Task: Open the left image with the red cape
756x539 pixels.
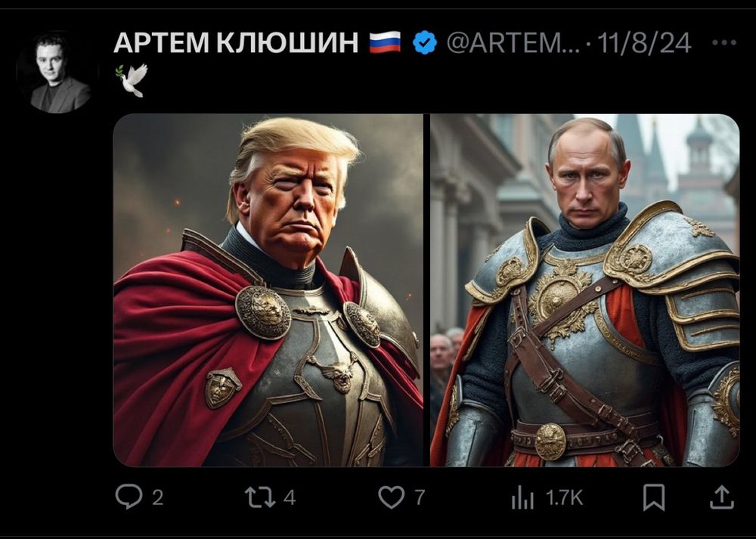Action: tap(268, 290)
